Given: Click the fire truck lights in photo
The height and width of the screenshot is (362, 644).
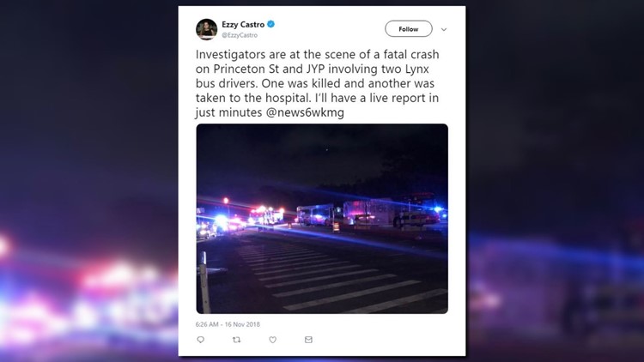Looking at the screenshot, I should tap(266, 215).
